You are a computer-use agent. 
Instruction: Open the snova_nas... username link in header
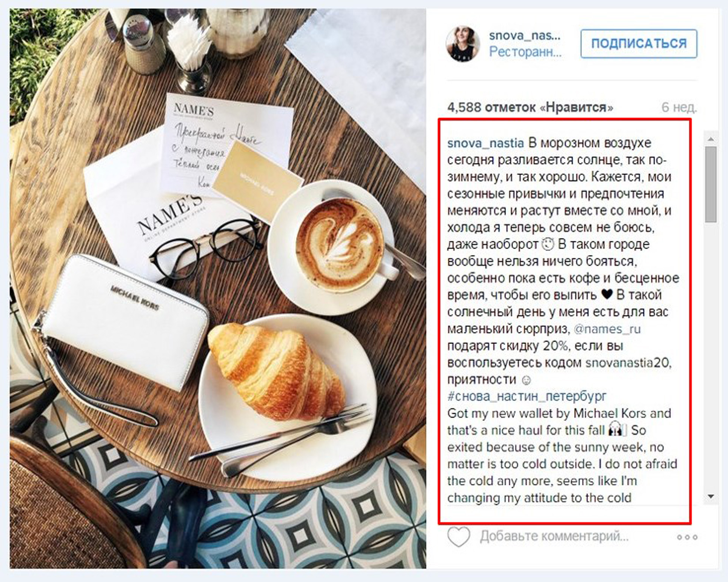525,36
